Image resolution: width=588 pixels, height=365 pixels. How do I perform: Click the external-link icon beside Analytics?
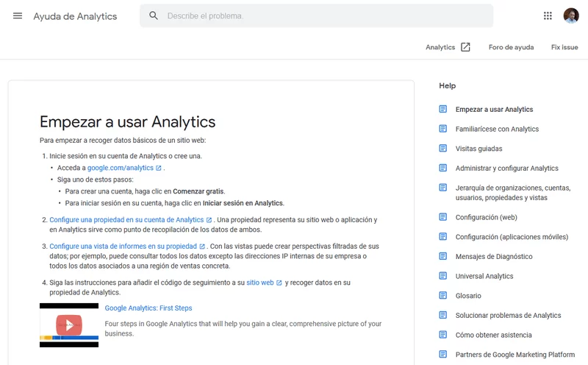(465, 47)
